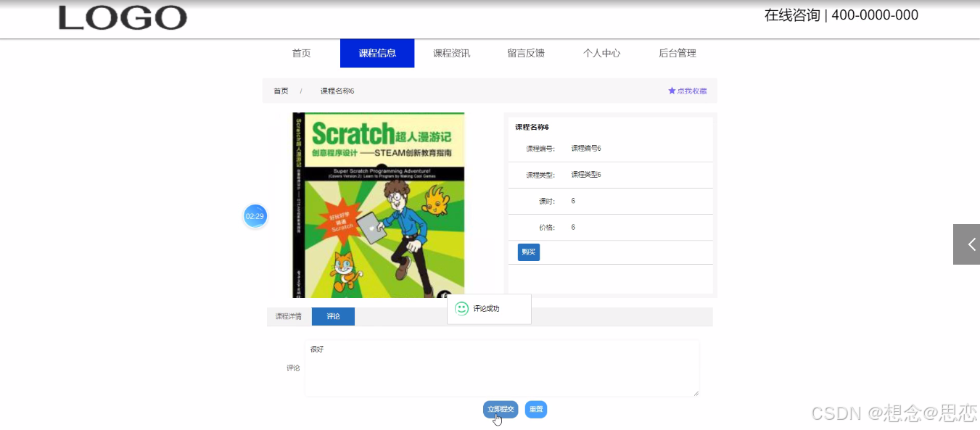This screenshot has width=980, height=430.
Task: Click the Scratch book cover image
Action: [379, 205]
